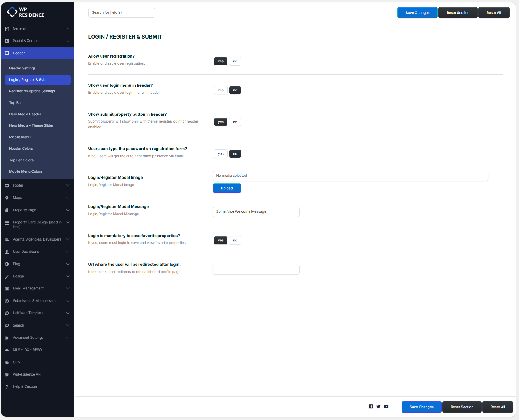Click the Twitter icon in the footer
Viewport: 519px width, 420px height.
(378, 406)
